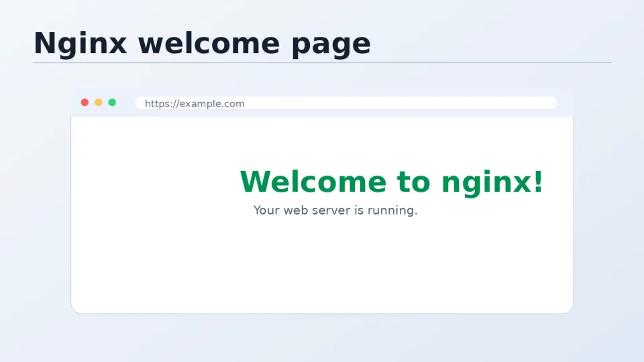Click the "Nginx welcome page" slide title
Viewport: 644px width, 362px height.
(x=202, y=44)
